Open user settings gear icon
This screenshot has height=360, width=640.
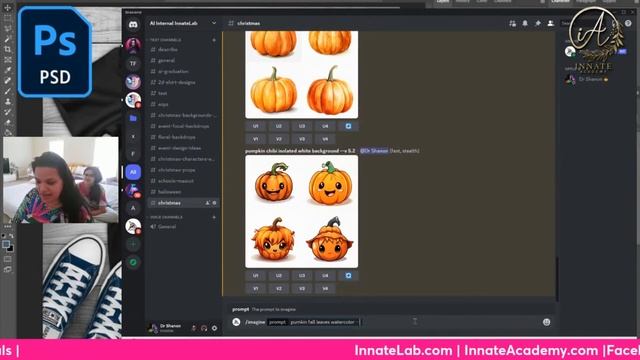tap(214, 328)
